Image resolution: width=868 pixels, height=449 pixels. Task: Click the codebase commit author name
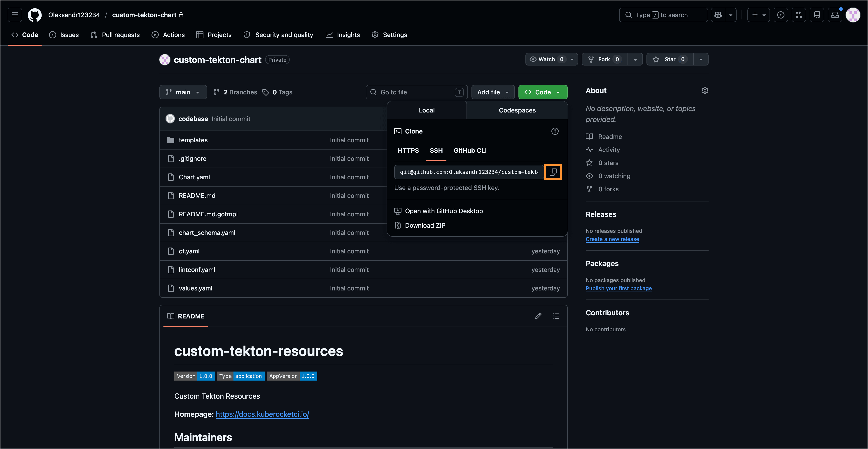193,119
